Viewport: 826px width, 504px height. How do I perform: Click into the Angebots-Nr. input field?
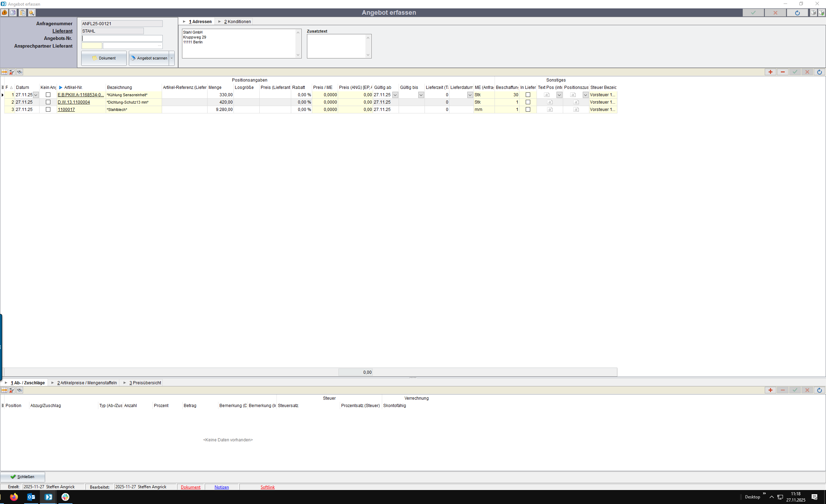pyautogui.click(x=122, y=38)
